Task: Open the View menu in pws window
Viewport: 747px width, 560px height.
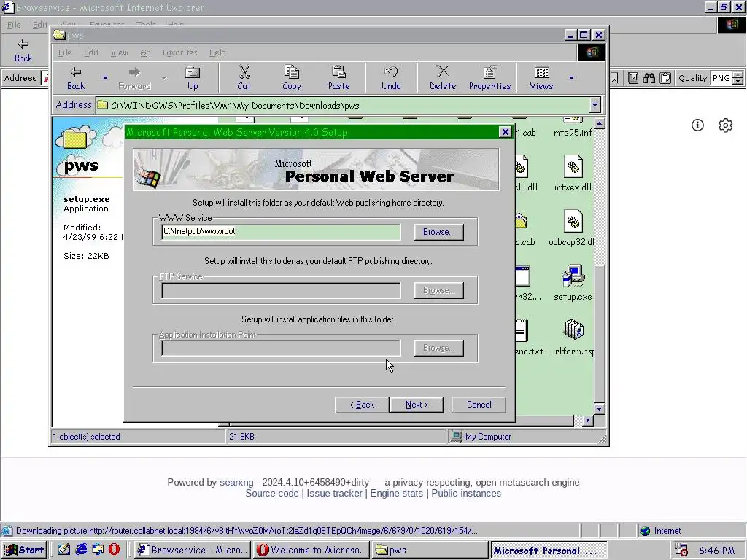Action: pos(120,52)
